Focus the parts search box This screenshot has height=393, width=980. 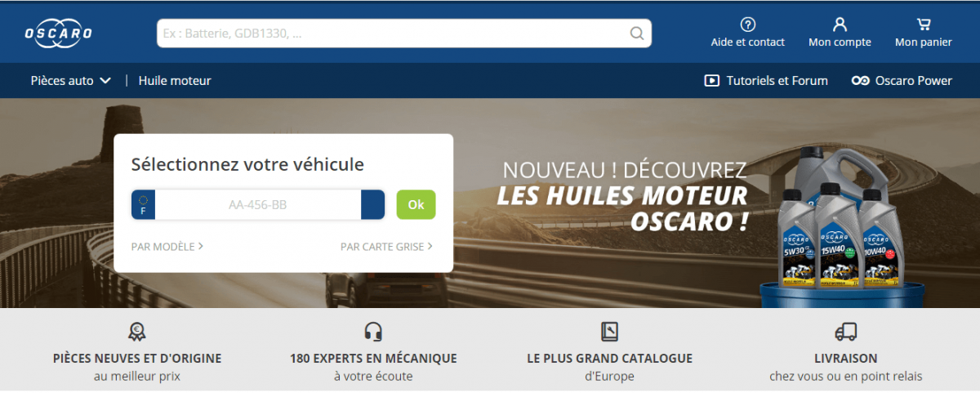pos(392,33)
